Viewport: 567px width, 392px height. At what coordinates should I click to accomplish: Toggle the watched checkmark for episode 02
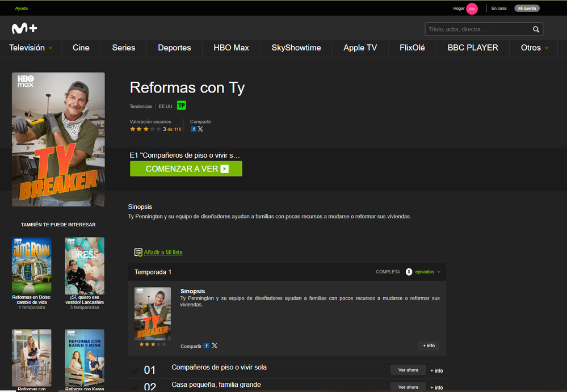click(135, 387)
